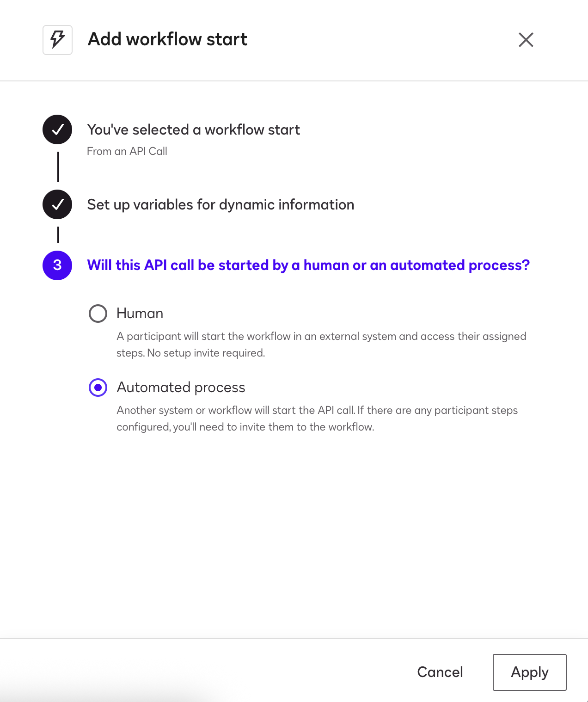Click the lightning bolt workflow icon
588x702 pixels.
click(57, 40)
